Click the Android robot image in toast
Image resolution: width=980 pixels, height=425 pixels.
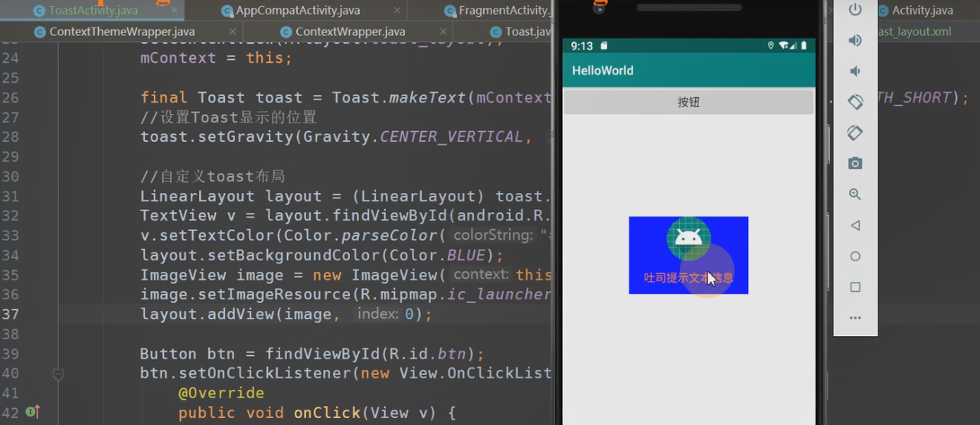click(x=688, y=239)
